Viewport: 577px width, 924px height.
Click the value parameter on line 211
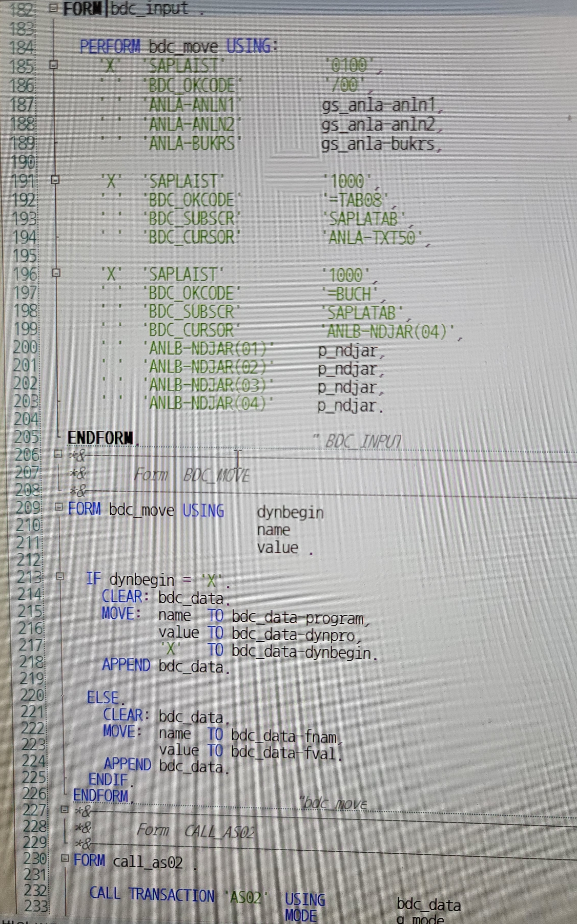[277, 548]
